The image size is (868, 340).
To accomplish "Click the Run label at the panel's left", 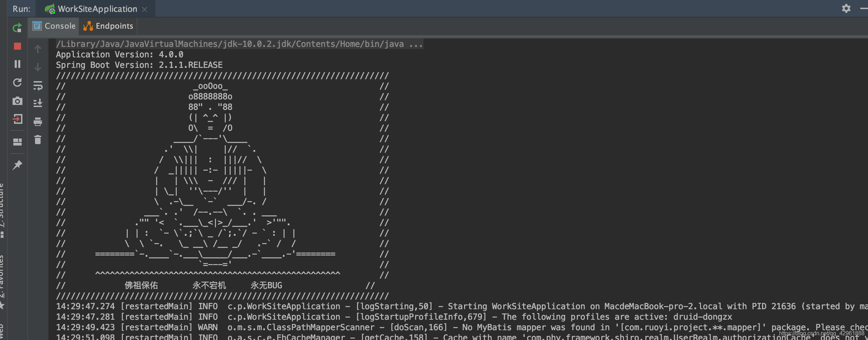I will pos(21,9).
